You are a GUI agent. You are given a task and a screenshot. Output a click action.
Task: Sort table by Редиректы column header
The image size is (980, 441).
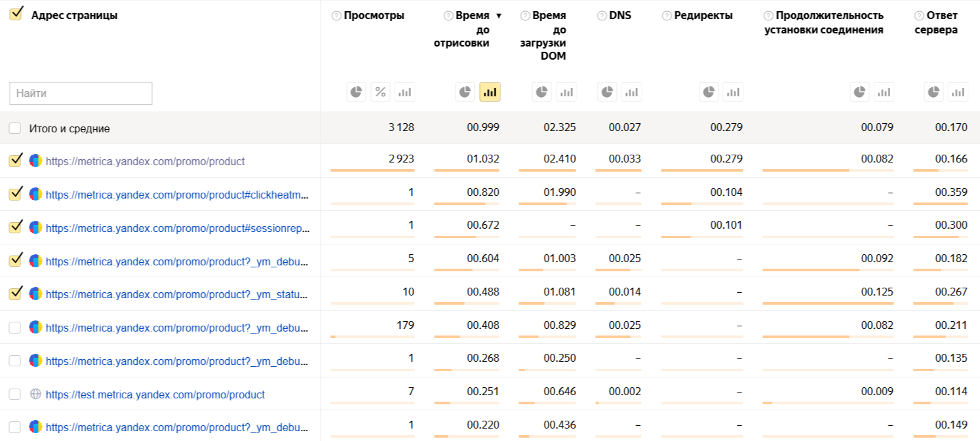[703, 16]
